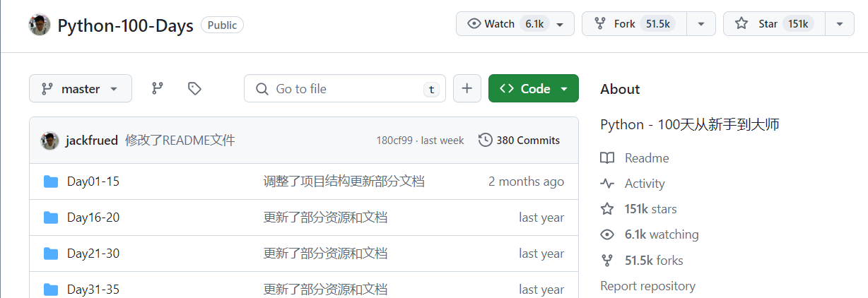Open the master branch dropdown
868x298 pixels.
pos(80,88)
